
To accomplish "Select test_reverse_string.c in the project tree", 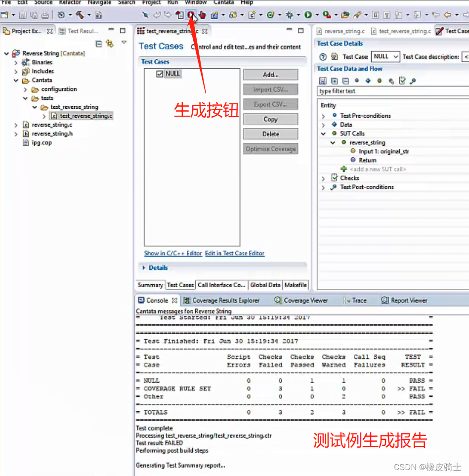I will (86, 116).
